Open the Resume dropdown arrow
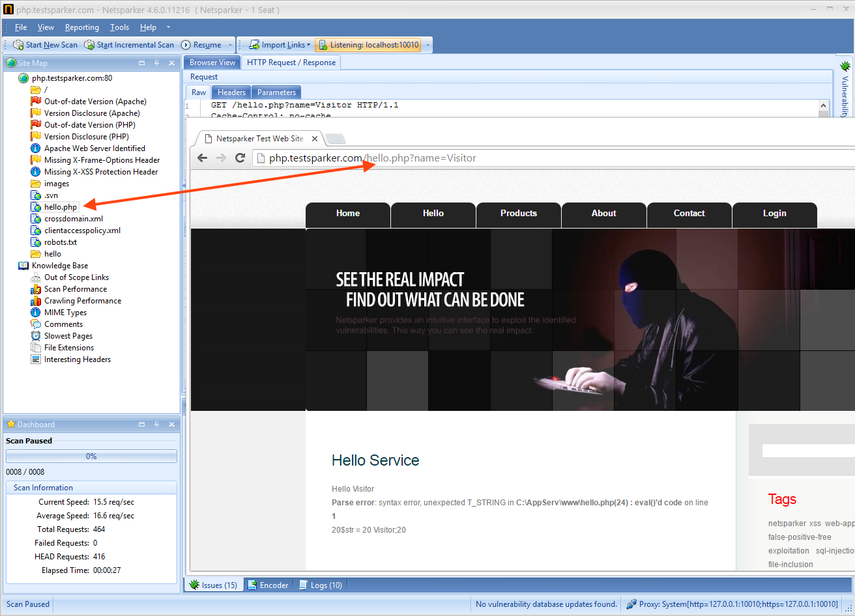 tap(229, 44)
